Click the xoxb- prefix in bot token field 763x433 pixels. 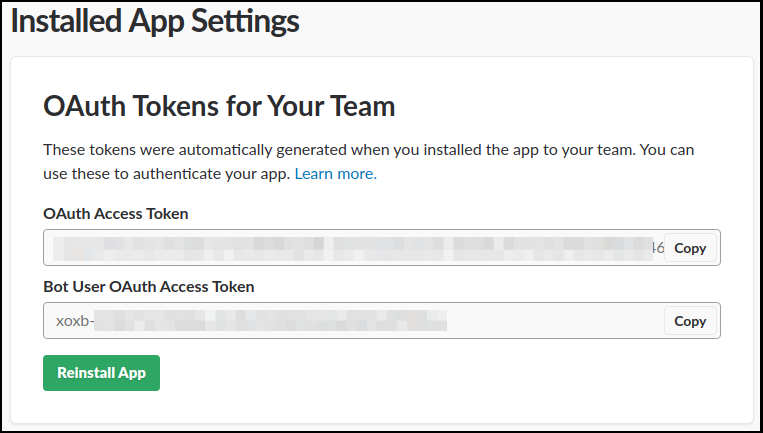(74, 321)
